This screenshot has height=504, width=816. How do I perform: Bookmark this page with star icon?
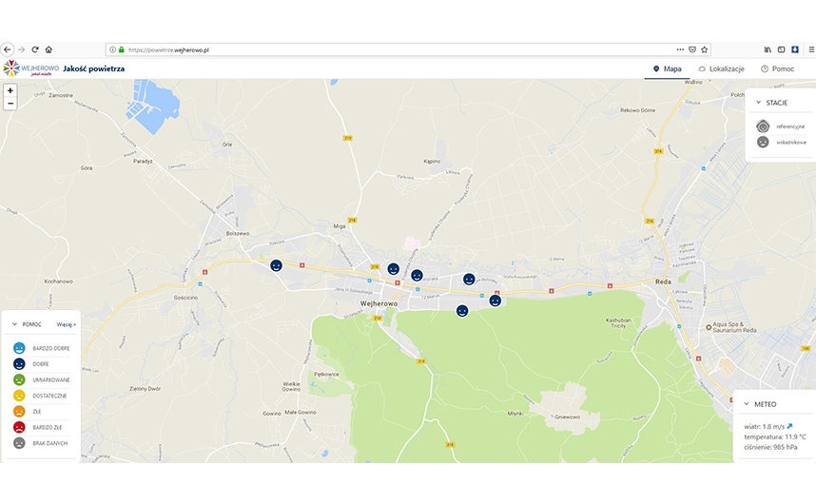705,49
